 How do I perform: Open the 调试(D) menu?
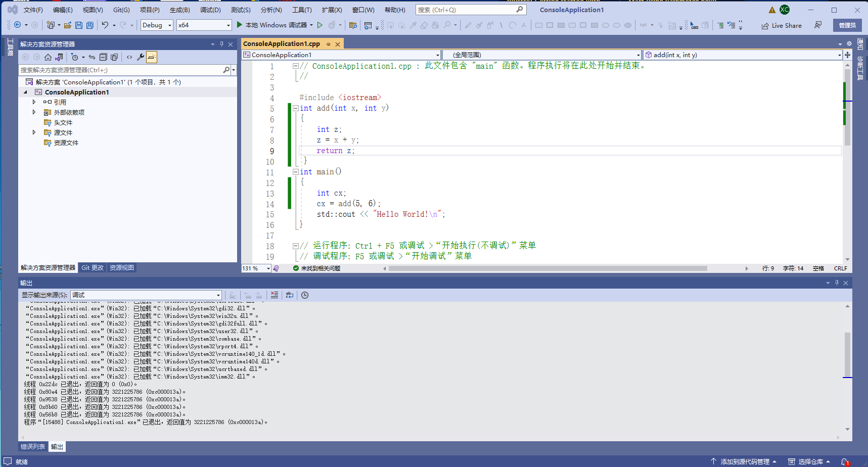click(210, 10)
